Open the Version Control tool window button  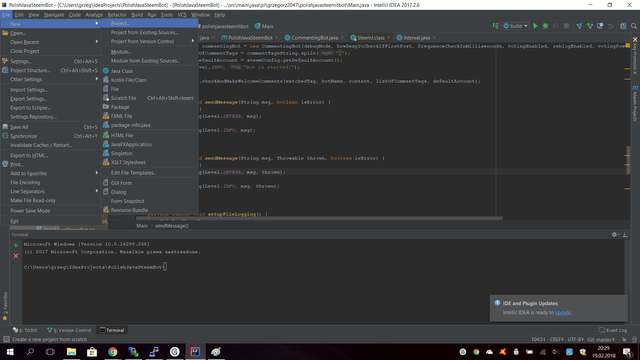coord(69,330)
